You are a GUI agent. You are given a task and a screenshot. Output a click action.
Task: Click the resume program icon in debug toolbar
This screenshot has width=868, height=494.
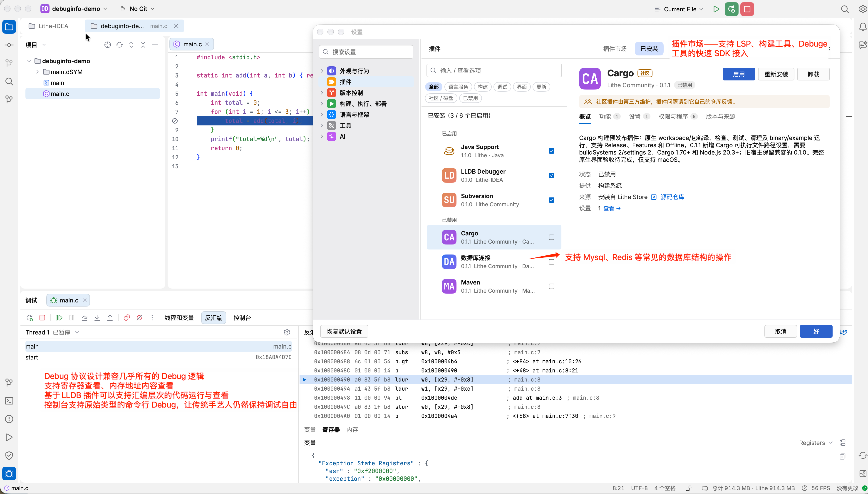(x=59, y=318)
